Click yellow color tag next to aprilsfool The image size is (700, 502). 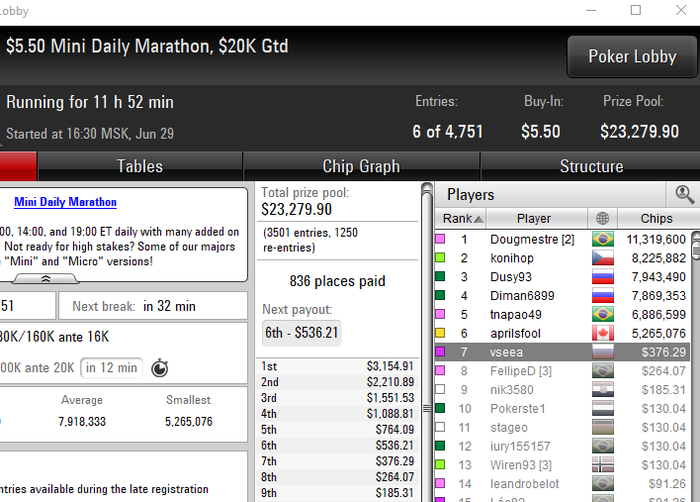click(x=440, y=333)
